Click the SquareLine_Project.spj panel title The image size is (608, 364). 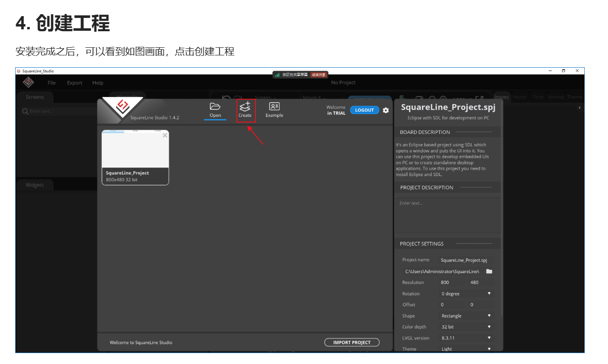pos(448,107)
